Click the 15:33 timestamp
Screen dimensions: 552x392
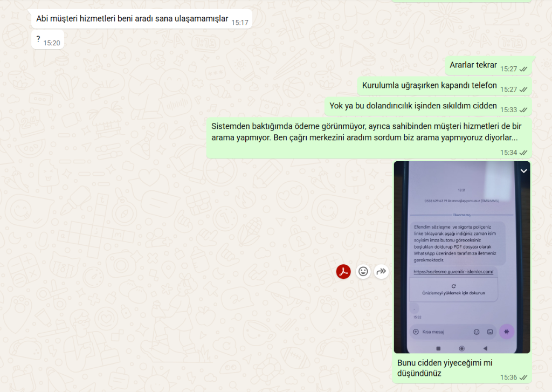click(x=509, y=110)
